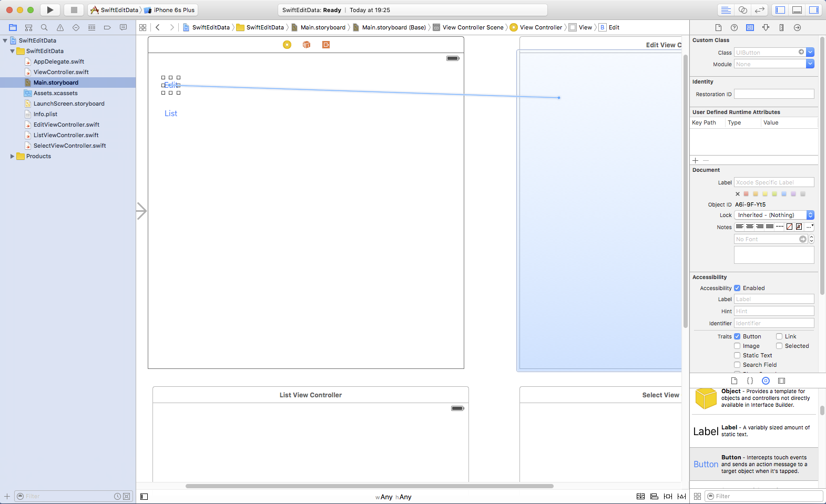
Task: Disable the Accessibility Enabled checkbox
Action: coord(737,288)
